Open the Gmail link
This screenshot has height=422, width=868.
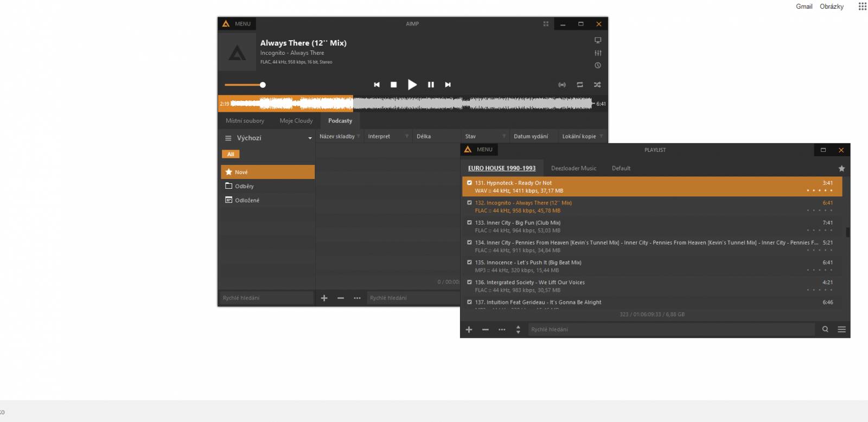tap(804, 7)
